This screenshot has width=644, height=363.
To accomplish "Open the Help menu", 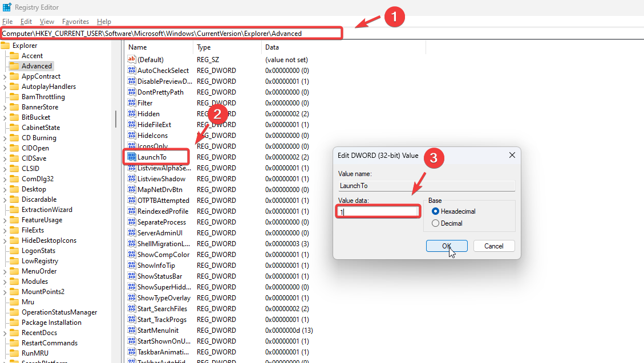I will click(x=104, y=21).
